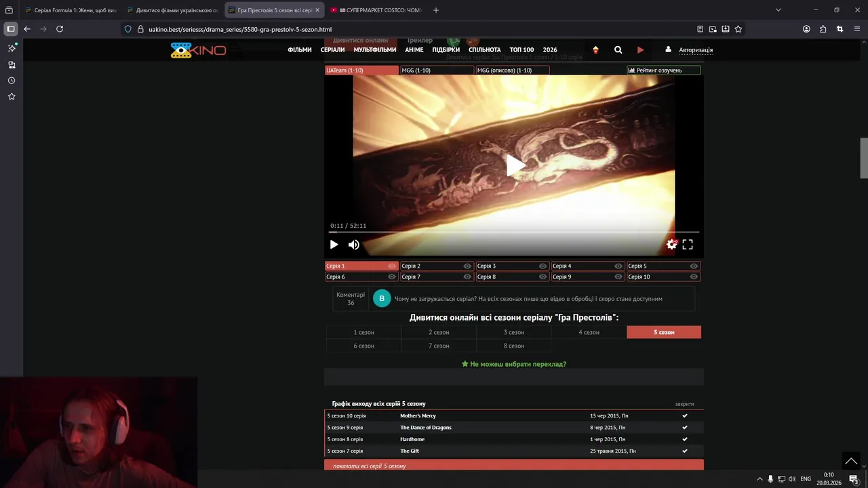Image resolution: width=868 pixels, height=488 pixels.
Task: Mute the player volume
Action: pos(354,245)
